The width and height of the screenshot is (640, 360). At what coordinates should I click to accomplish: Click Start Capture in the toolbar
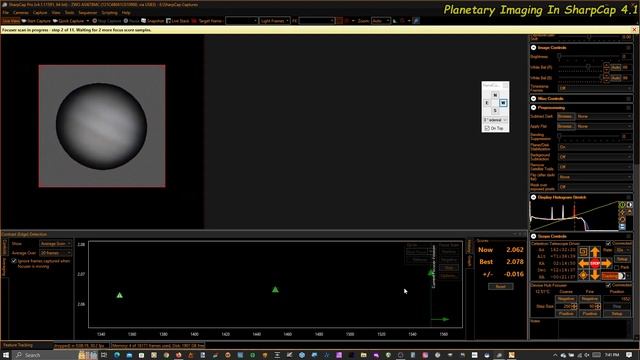coord(36,21)
